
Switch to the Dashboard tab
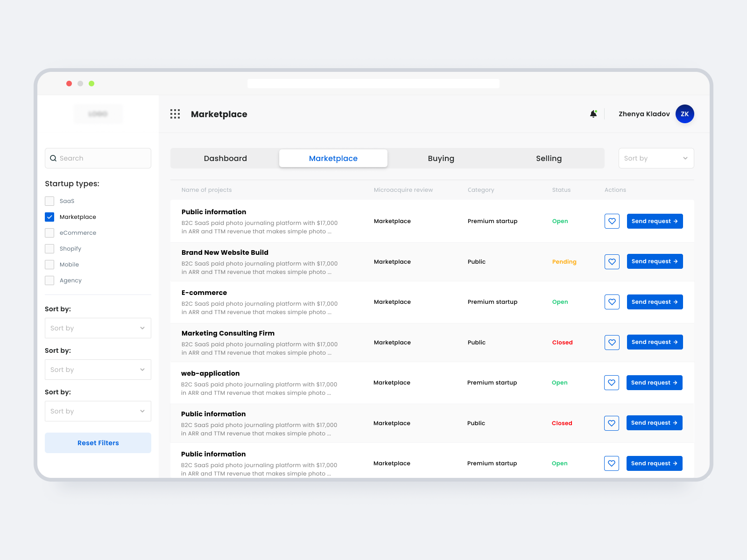[225, 158]
